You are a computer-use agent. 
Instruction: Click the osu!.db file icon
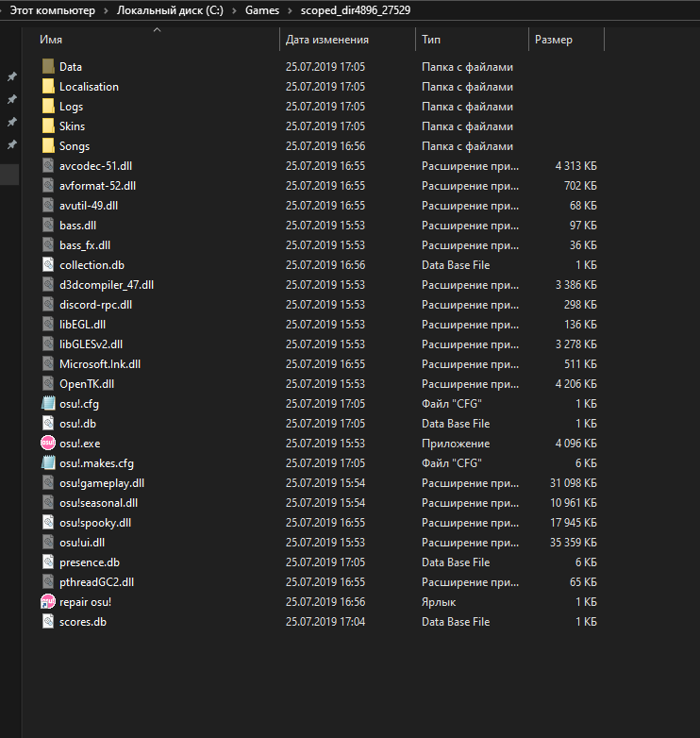point(48,423)
